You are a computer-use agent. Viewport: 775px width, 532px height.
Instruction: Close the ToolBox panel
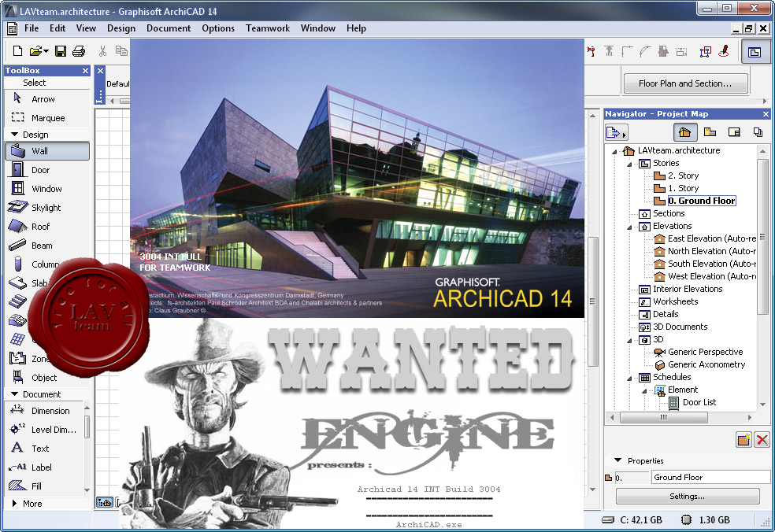coord(85,71)
